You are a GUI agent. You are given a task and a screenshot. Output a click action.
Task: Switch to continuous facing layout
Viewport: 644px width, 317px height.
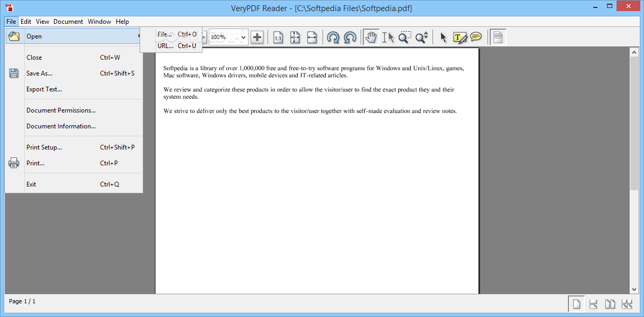tap(627, 304)
